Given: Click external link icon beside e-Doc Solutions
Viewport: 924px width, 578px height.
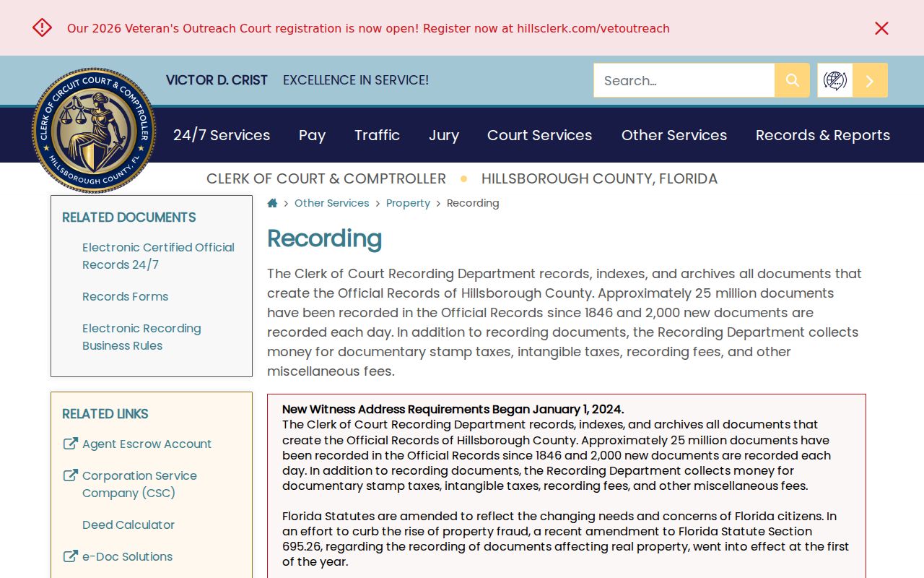Looking at the screenshot, I should (x=71, y=556).
